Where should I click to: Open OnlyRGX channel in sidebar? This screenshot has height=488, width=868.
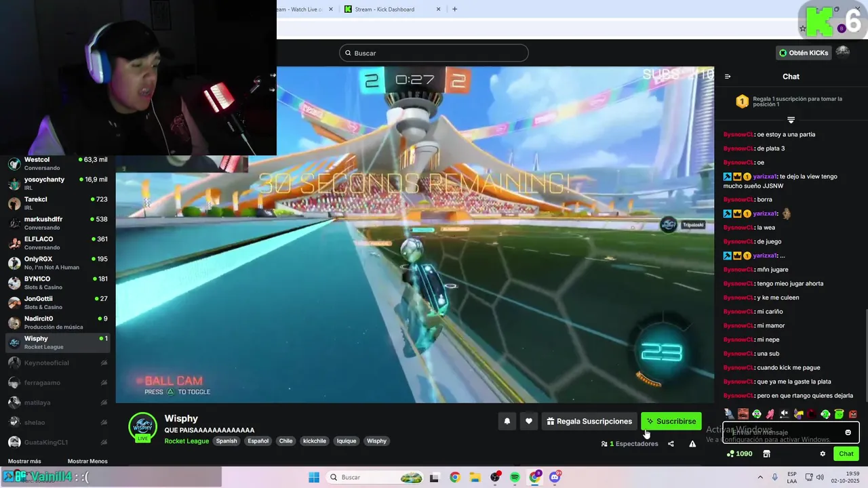[58, 263]
